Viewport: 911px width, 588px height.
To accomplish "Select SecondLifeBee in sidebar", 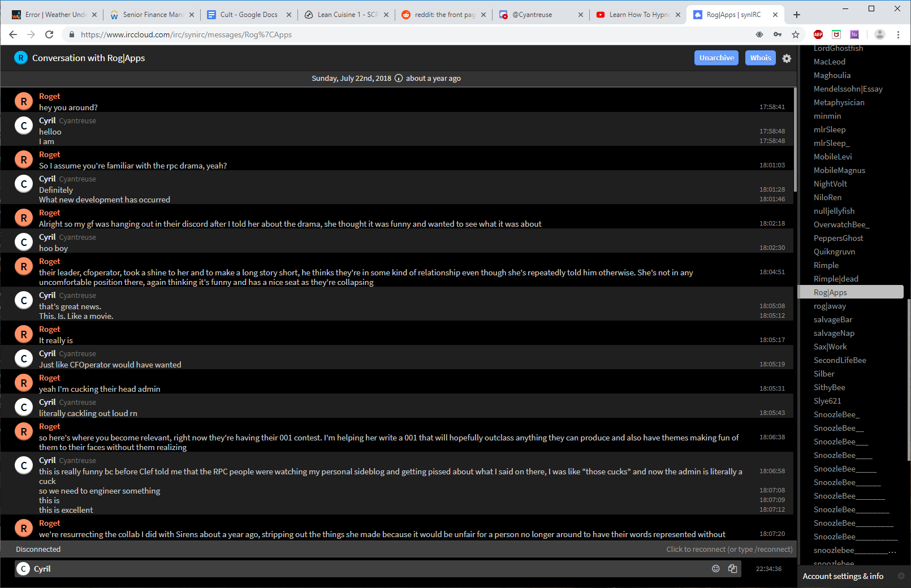I will [840, 360].
